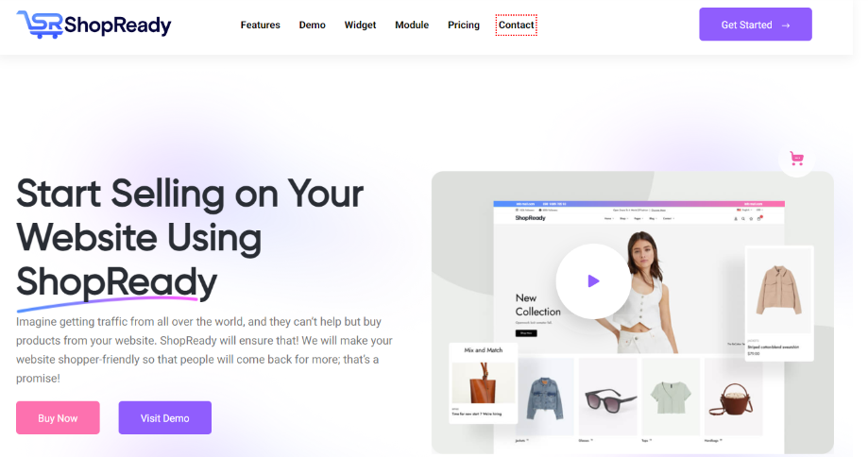Select the denim jacket product thumbnail
Screen dimensions: 868x457
pyautogui.click(x=545, y=398)
